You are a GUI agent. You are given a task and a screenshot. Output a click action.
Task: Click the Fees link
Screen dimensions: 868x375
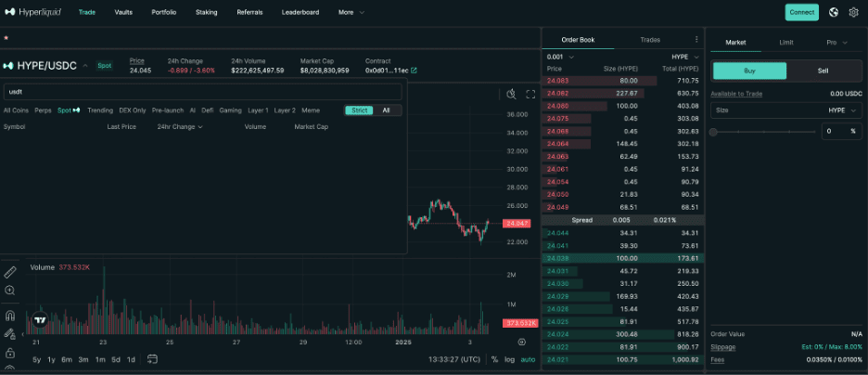pyautogui.click(x=718, y=359)
